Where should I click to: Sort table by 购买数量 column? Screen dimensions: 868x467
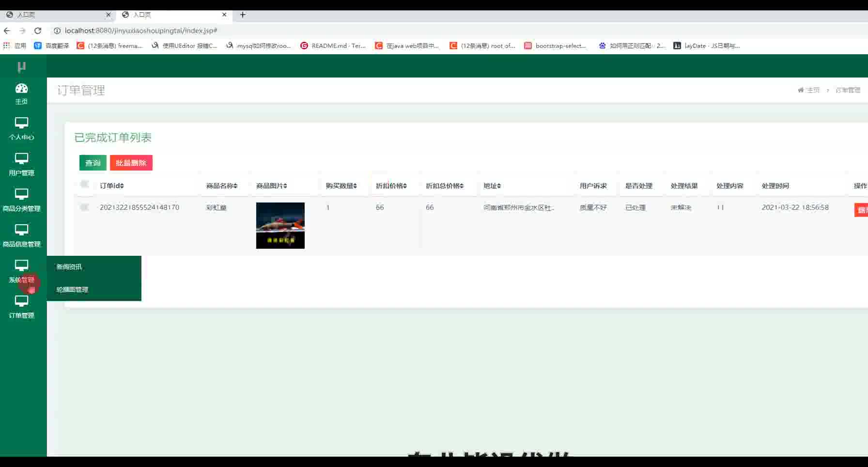pyautogui.click(x=341, y=186)
